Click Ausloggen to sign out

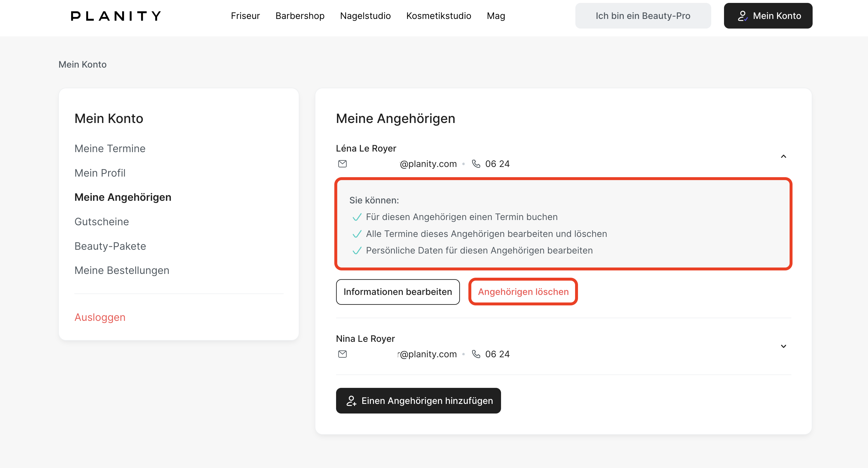point(100,317)
